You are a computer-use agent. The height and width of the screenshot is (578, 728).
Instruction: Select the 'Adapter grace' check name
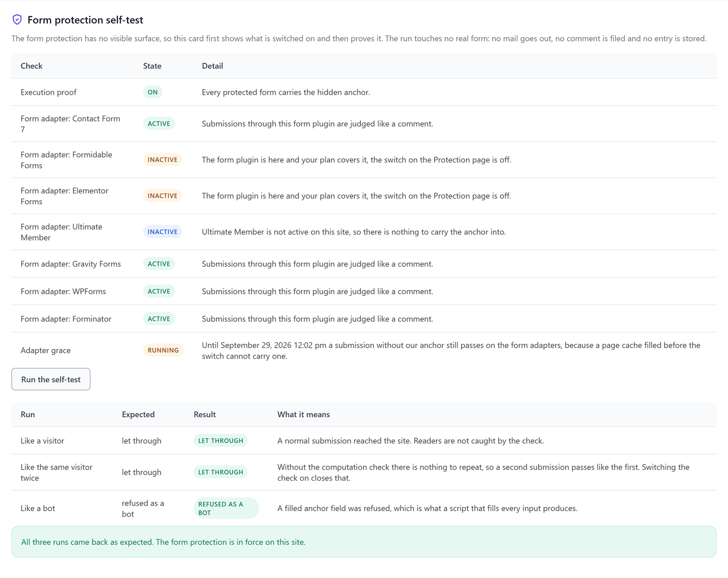45,350
